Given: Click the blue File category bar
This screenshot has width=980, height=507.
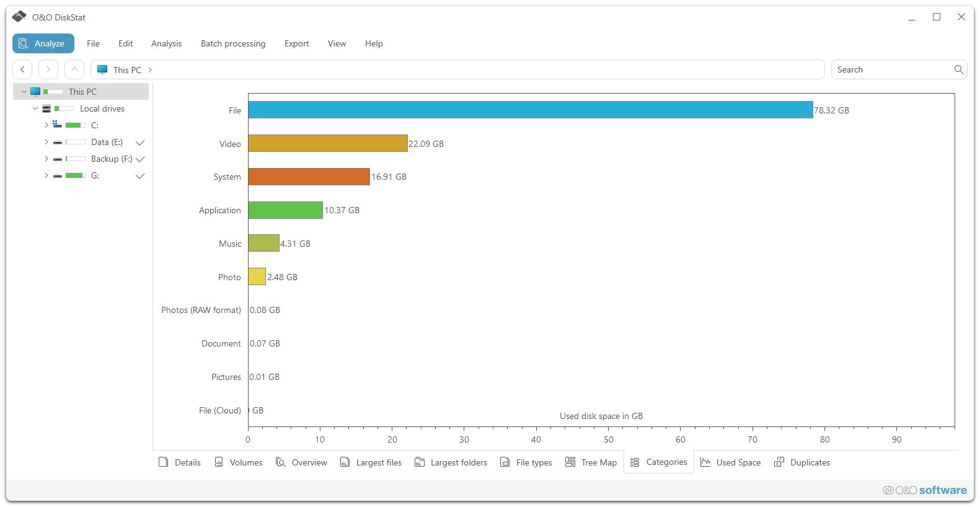Looking at the screenshot, I should tap(531, 110).
